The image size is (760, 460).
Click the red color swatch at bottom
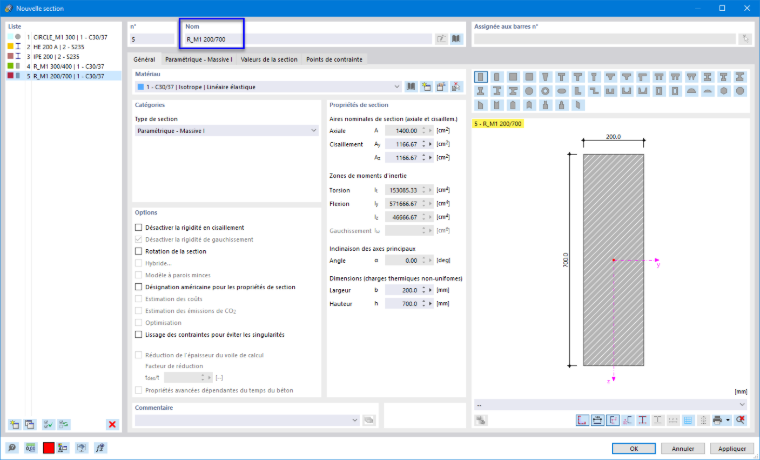(x=48, y=448)
